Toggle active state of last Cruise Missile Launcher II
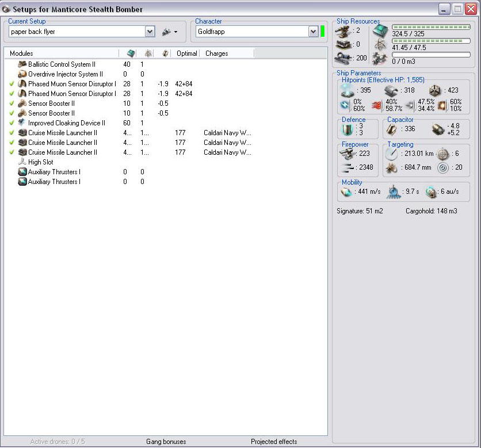The height and width of the screenshot is (448, 481). click(12, 152)
